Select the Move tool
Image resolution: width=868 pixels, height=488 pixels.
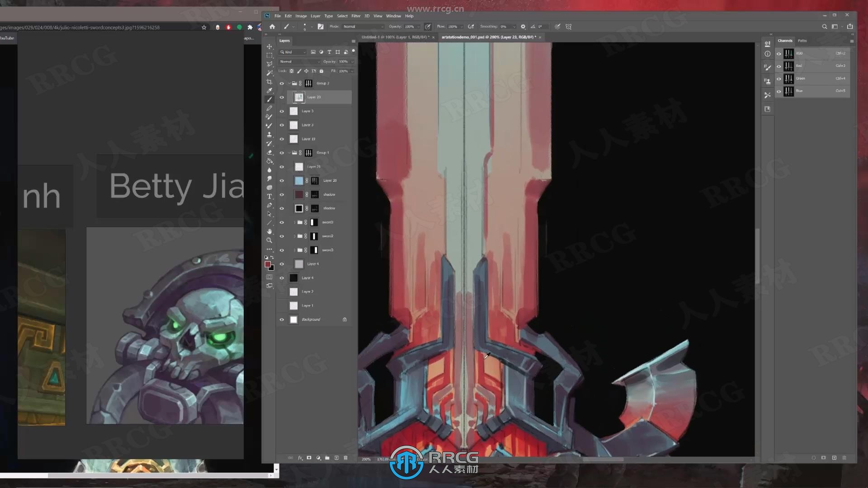point(269,47)
